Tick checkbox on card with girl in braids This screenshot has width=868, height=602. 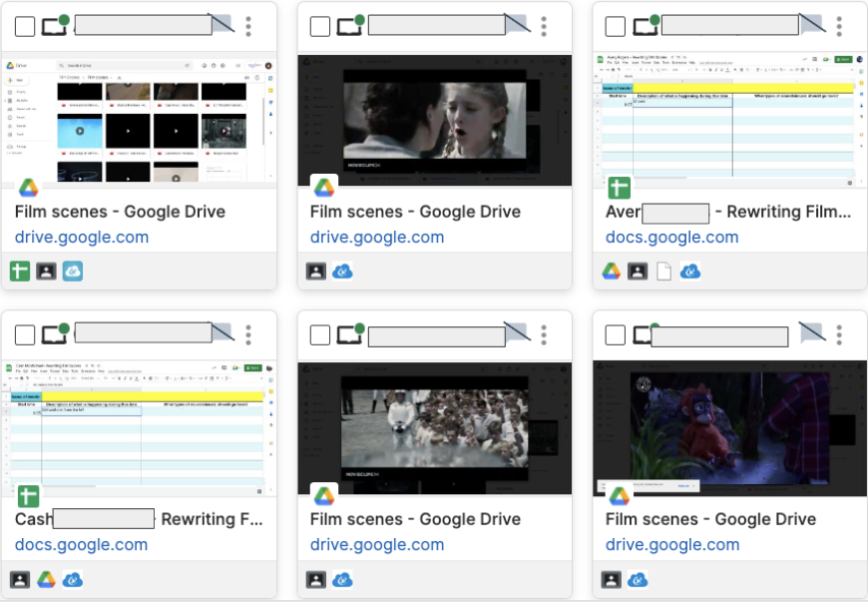pos(320,26)
